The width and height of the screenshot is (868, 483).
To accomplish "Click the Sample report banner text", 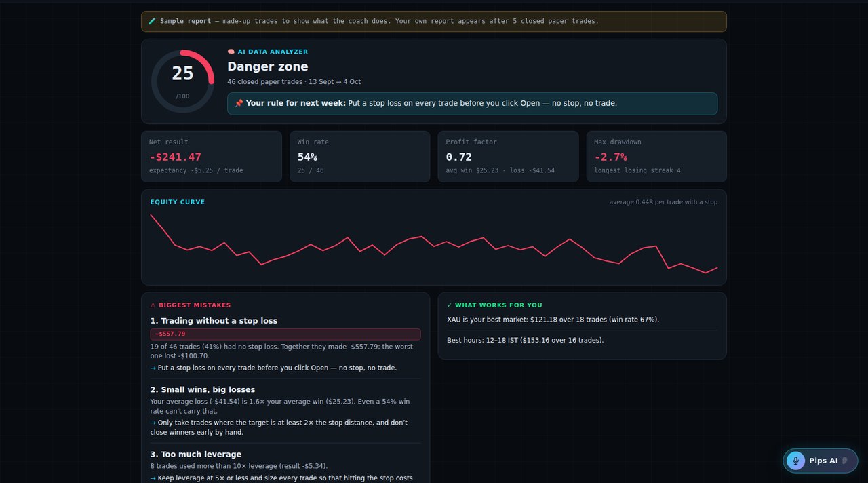I will [x=379, y=21].
